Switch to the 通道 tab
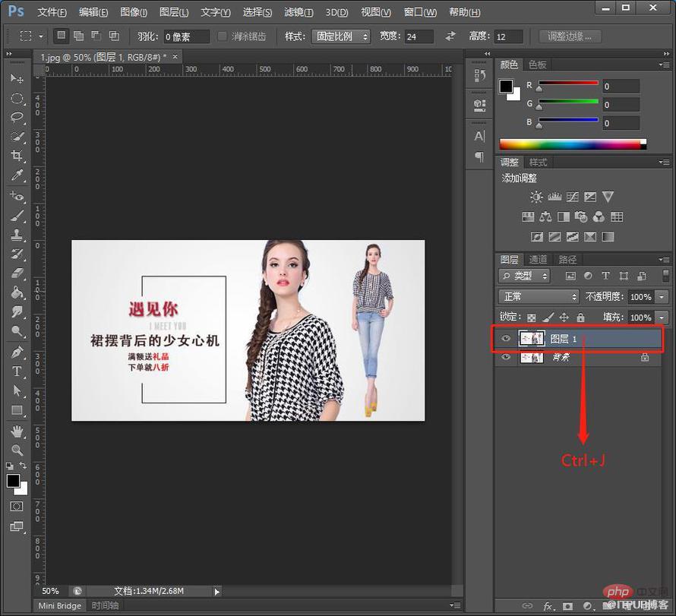The width and height of the screenshot is (676, 616). coord(538,260)
